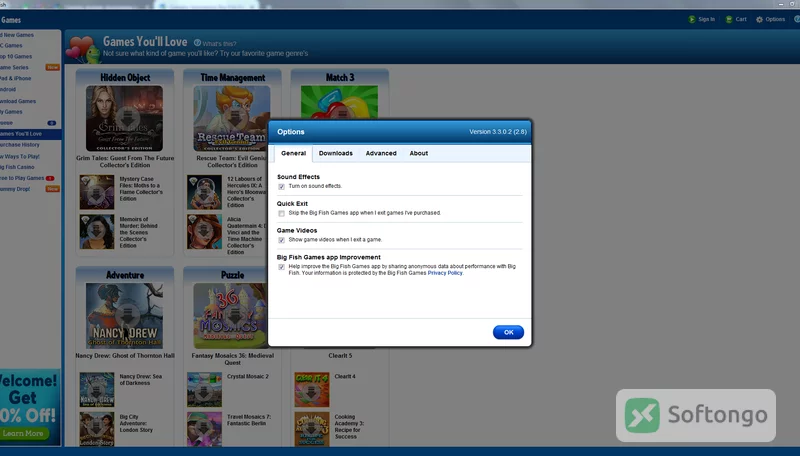
Task: Switch to the Downloads tab
Action: (336, 153)
